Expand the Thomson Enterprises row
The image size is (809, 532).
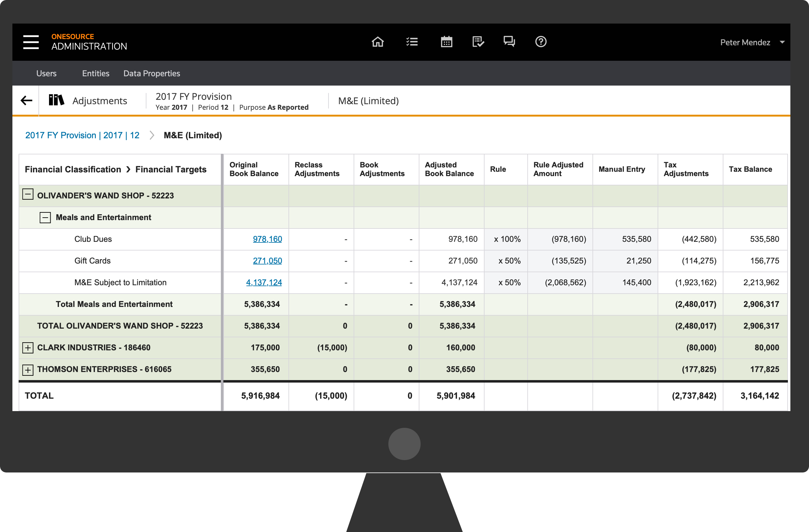tap(28, 370)
